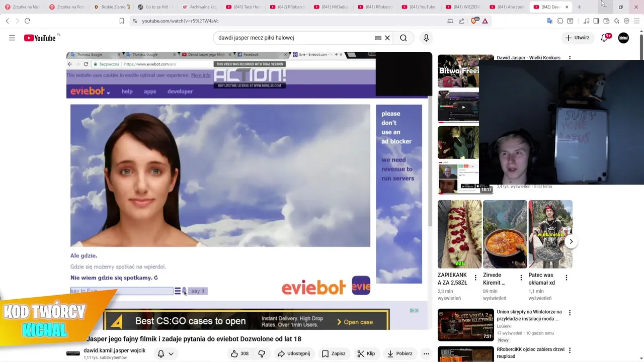Open the Zirvede Kiremit short thumbnail
This screenshot has width=644, height=362.
pyautogui.click(x=505, y=234)
